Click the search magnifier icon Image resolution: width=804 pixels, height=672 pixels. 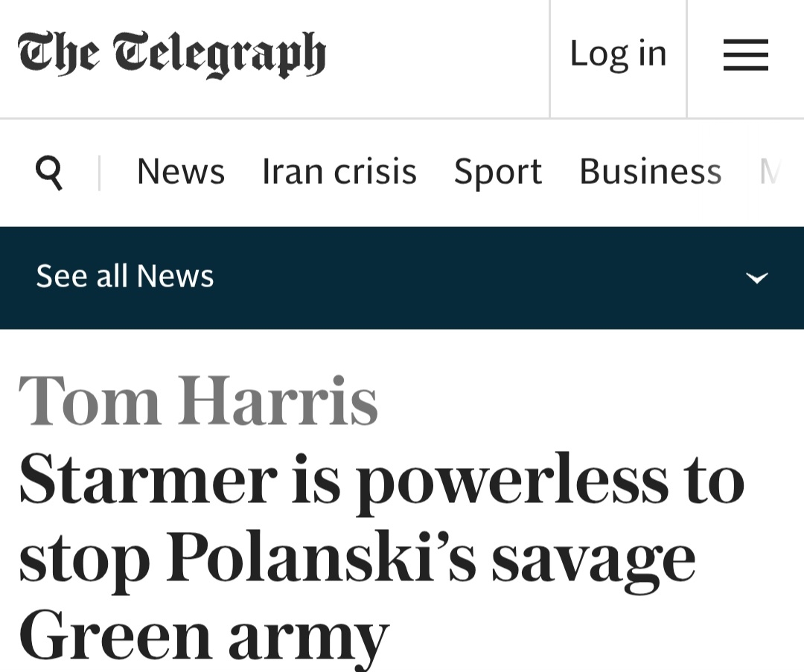click(x=49, y=173)
